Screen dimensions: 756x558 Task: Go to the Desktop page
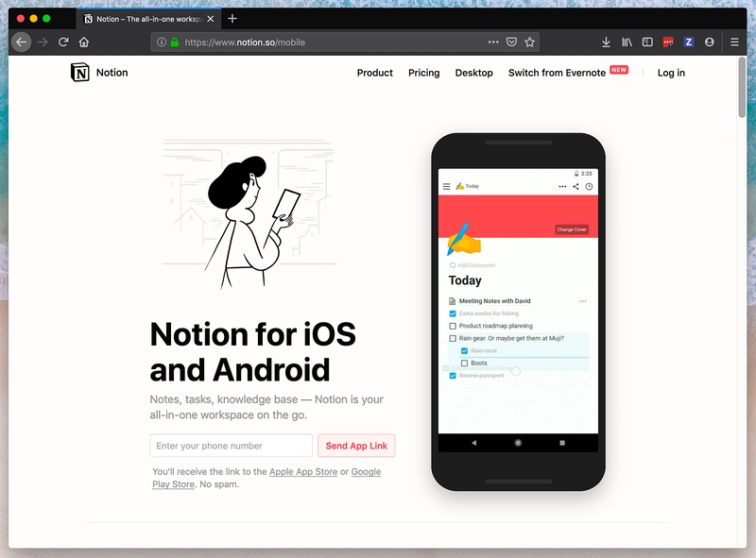click(474, 73)
